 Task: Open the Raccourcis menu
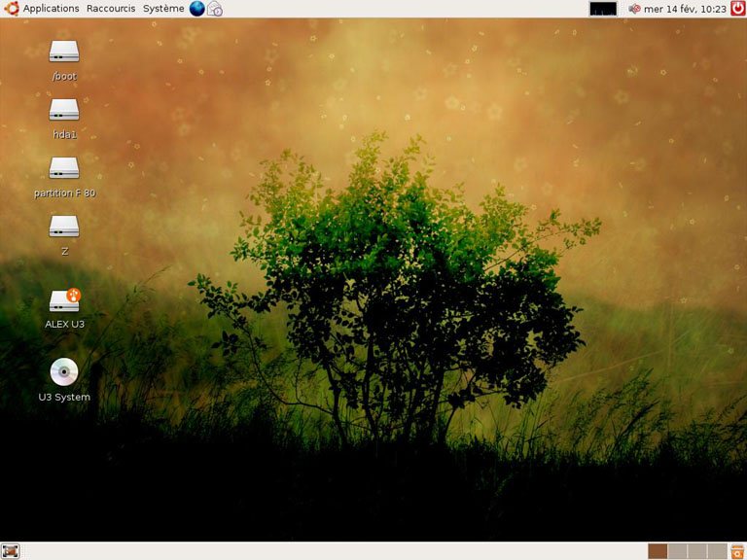[111, 9]
